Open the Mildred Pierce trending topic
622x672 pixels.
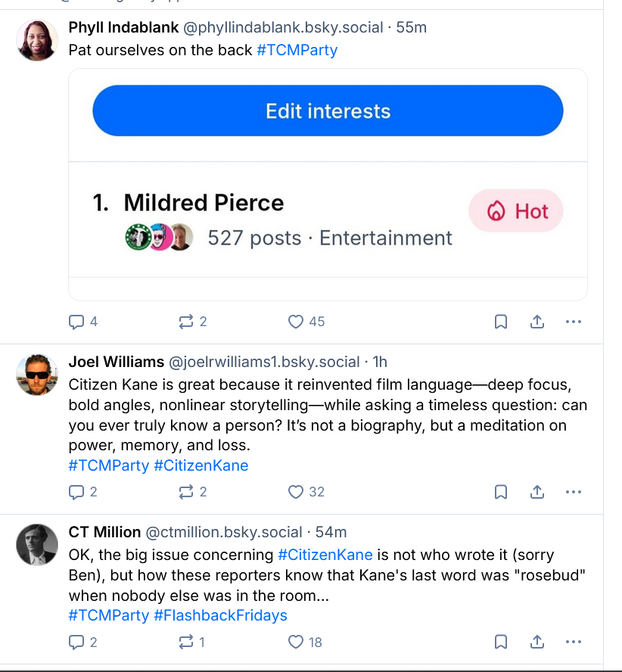[x=204, y=203]
